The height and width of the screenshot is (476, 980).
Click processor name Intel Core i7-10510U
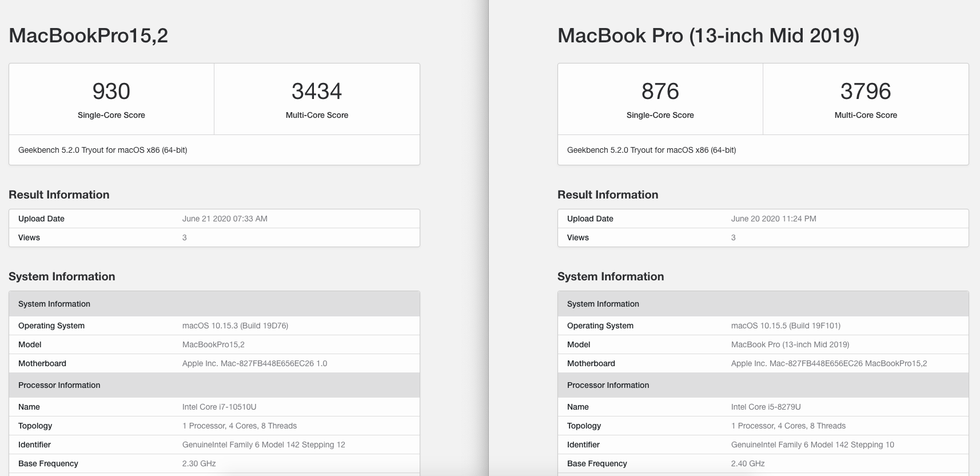pos(219,407)
